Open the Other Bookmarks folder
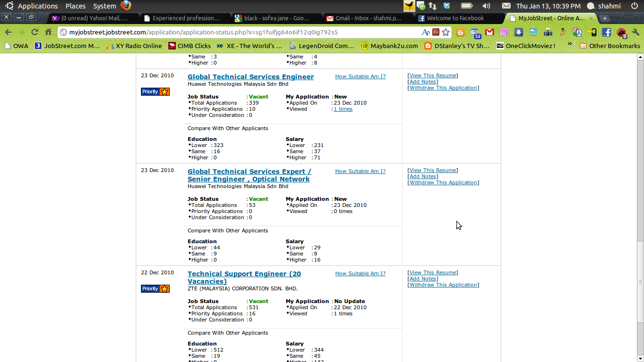The width and height of the screenshot is (644, 362). point(610,46)
